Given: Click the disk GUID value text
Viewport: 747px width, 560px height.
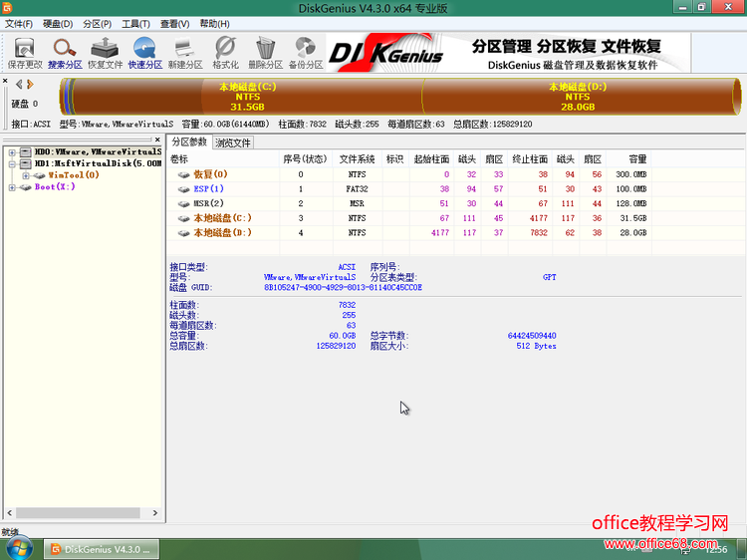Looking at the screenshot, I should pyautogui.click(x=343, y=288).
